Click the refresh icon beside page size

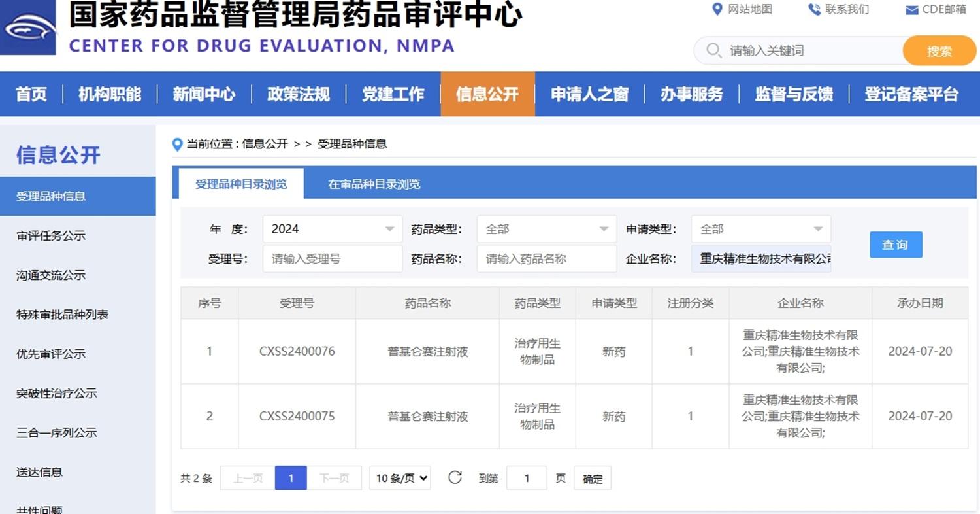pos(455,478)
